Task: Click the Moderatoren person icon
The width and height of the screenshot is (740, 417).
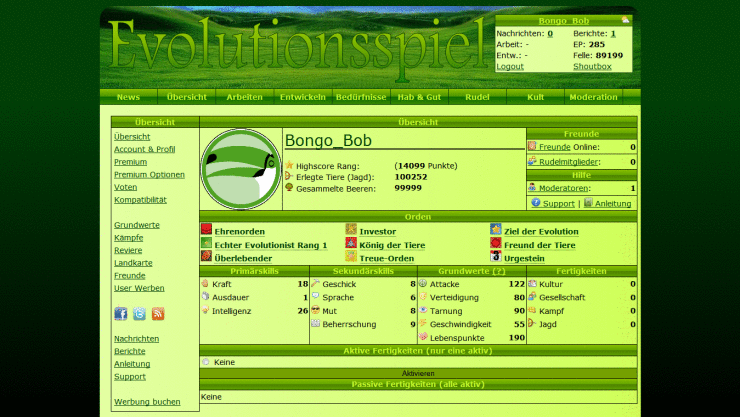Action: tap(532, 187)
